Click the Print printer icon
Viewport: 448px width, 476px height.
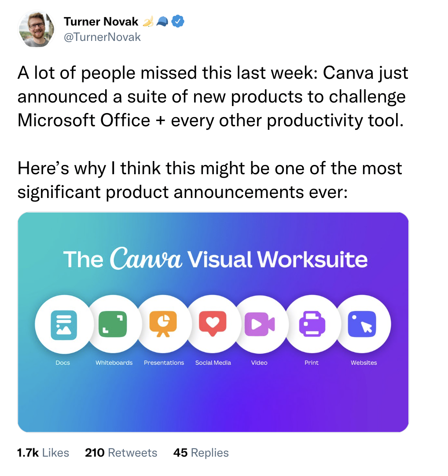312,324
